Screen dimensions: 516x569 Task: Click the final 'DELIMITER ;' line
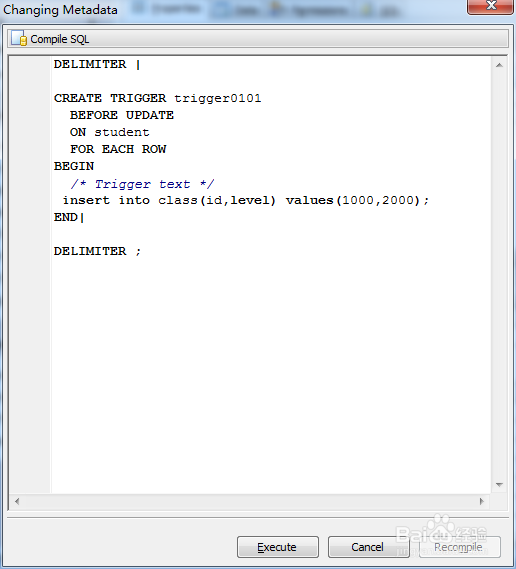pyautogui.click(x=97, y=251)
